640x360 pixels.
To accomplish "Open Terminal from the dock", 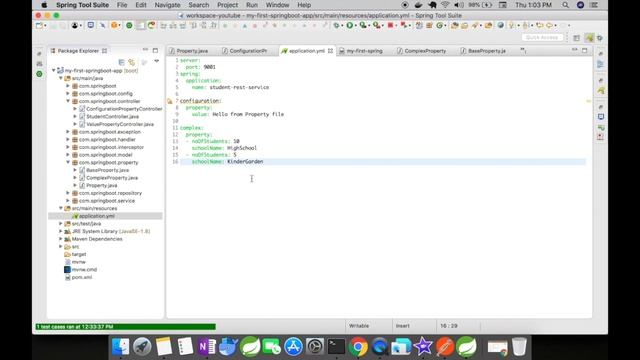I will coord(336,347).
